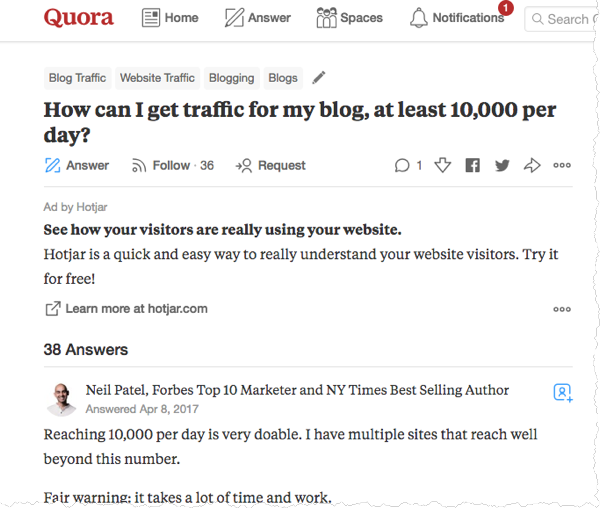This screenshot has height=508, width=600.
Task: Open Spaces from the top bar
Action: [x=349, y=18]
